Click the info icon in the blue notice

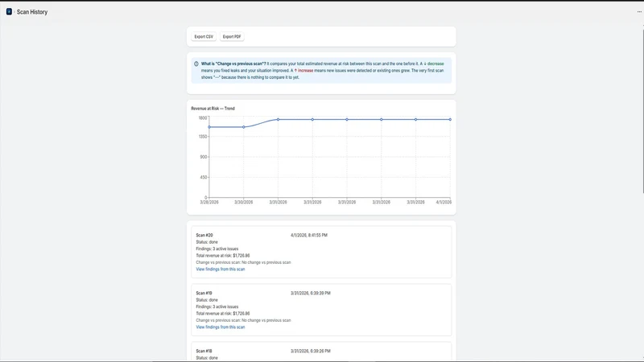point(196,64)
